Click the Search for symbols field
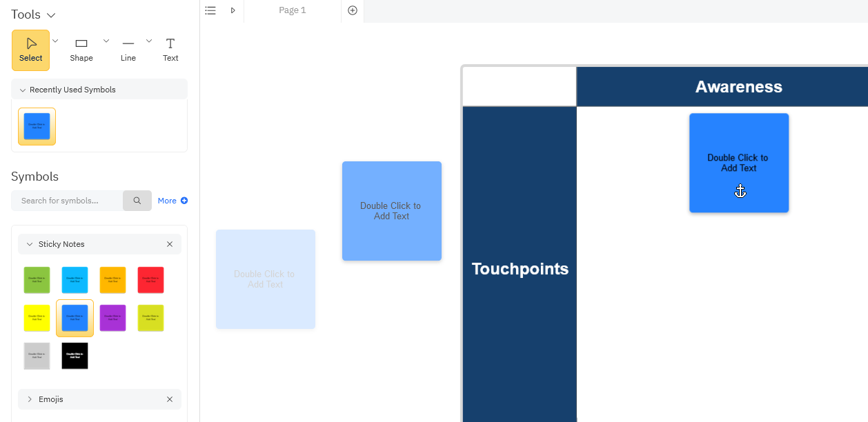 [67, 201]
